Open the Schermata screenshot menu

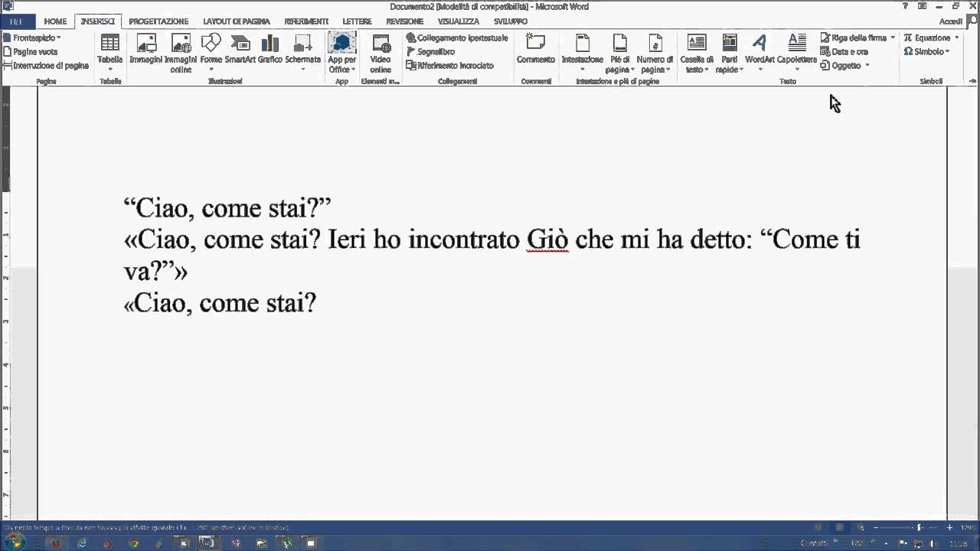click(303, 53)
